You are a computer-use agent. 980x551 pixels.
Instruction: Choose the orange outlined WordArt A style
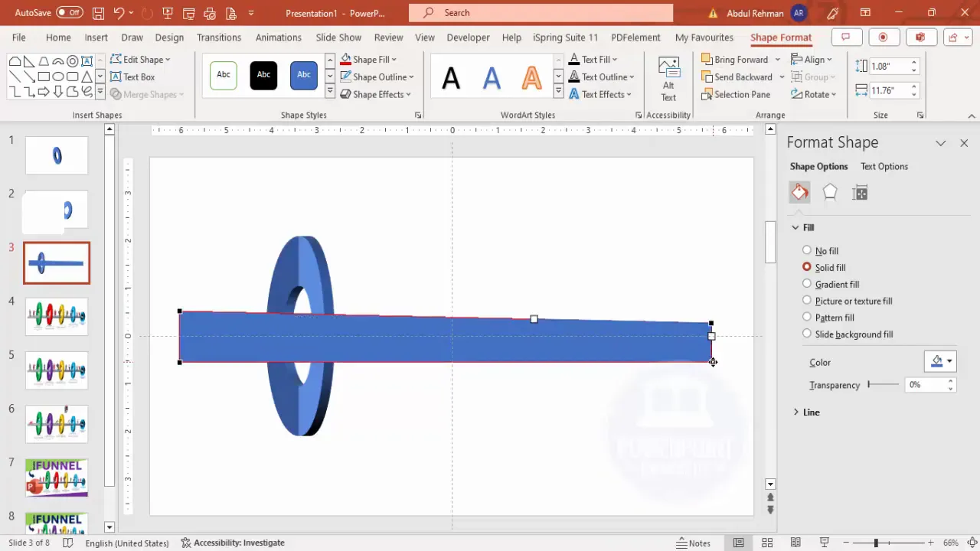pyautogui.click(x=531, y=77)
